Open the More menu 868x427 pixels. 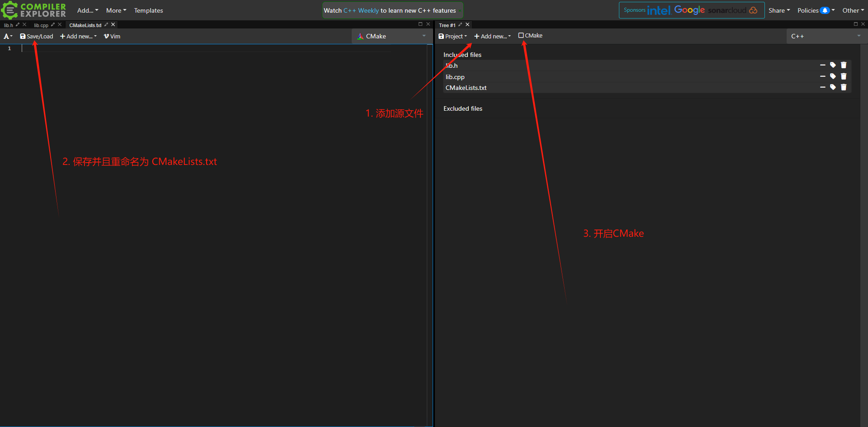(116, 10)
